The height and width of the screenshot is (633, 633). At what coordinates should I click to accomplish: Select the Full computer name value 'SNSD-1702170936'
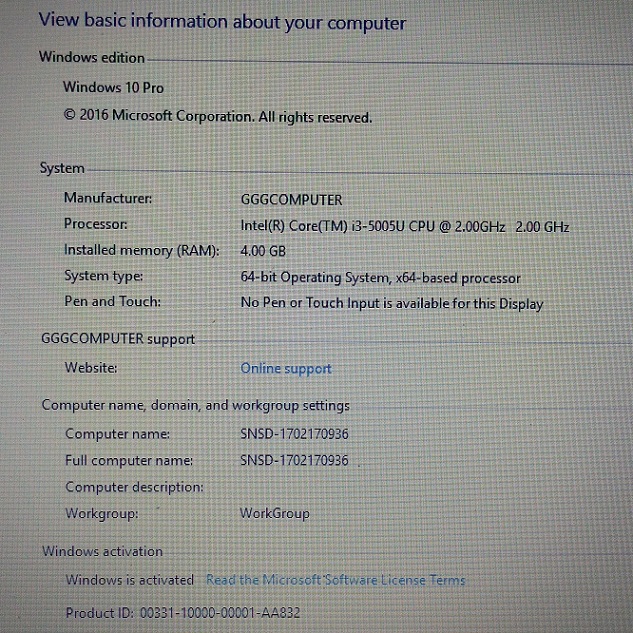pyautogui.click(x=294, y=460)
